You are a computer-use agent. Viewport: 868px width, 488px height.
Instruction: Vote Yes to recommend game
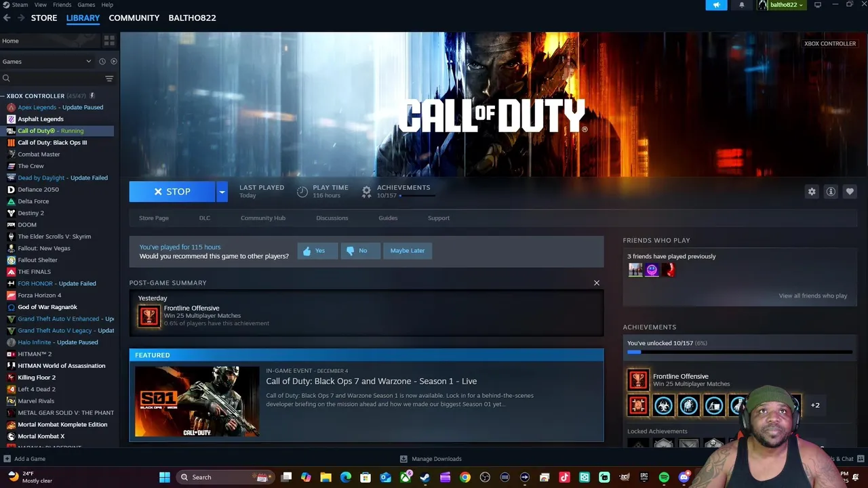point(317,251)
